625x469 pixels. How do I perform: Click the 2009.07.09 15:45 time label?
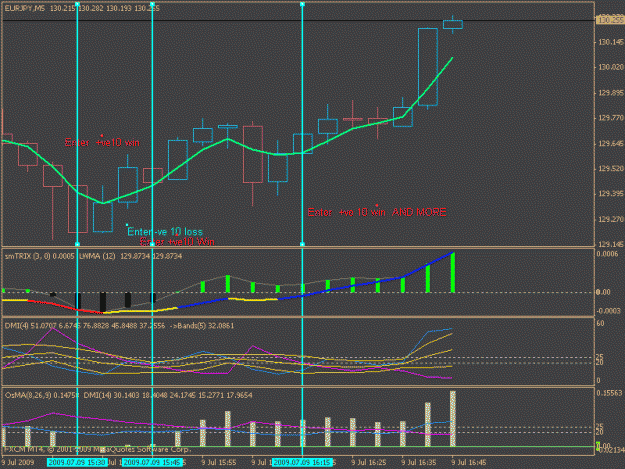pyautogui.click(x=152, y=462)
